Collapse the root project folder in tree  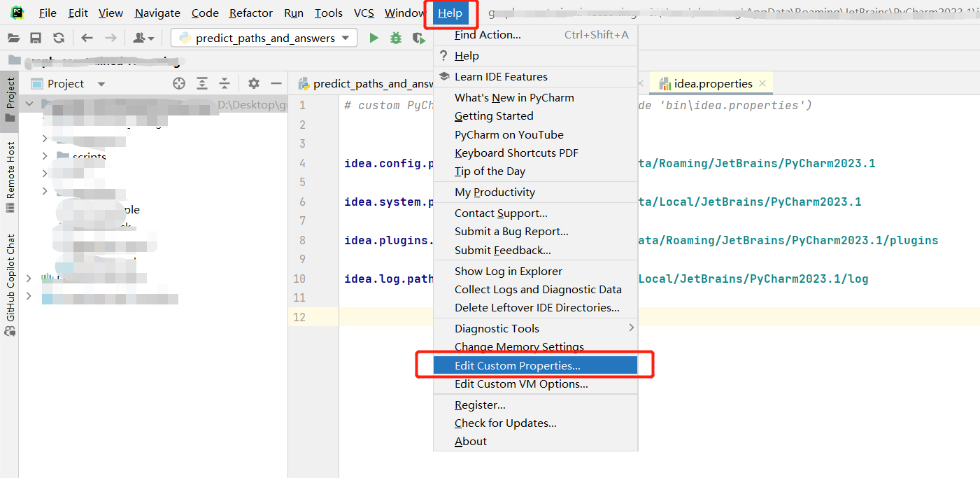(29, 104)
